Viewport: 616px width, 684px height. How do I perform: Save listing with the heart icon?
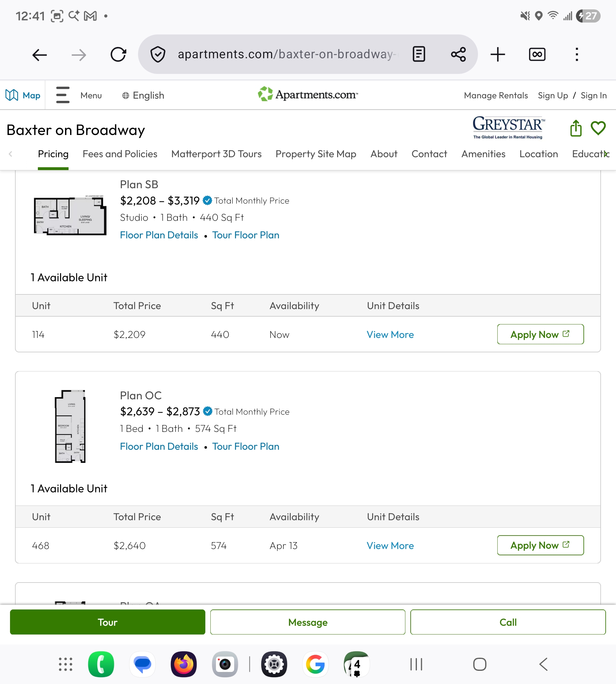pos(598,128)
